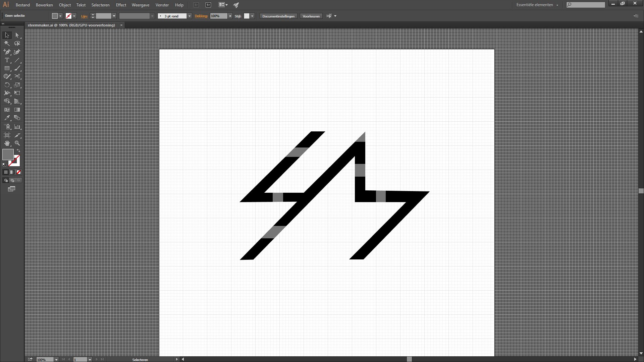Open the Effect menu
644x362 pixels.
click(121, 5)
